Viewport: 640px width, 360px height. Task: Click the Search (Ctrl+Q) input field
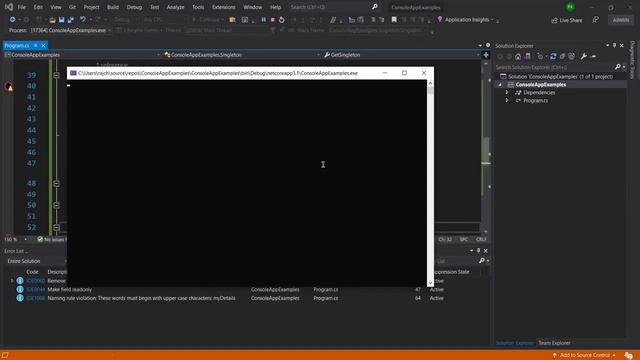tap(330, 7)
